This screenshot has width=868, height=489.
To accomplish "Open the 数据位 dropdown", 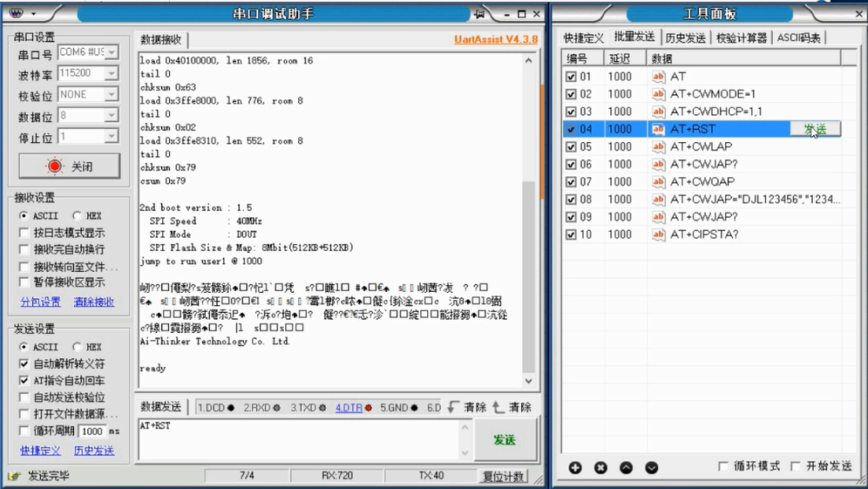I will (112, 115).
